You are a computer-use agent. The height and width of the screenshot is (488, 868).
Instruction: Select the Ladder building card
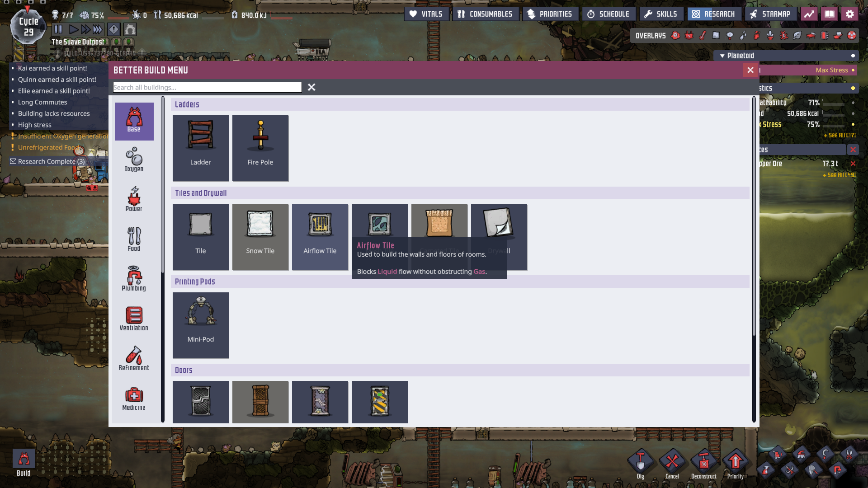pos(201,148)
